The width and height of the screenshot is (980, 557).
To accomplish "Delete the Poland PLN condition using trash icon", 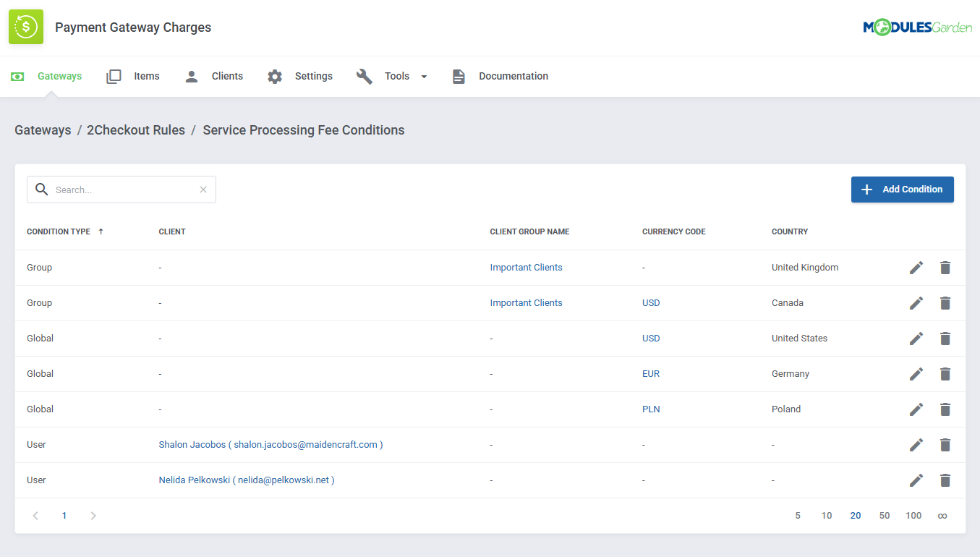I will 945,409.
